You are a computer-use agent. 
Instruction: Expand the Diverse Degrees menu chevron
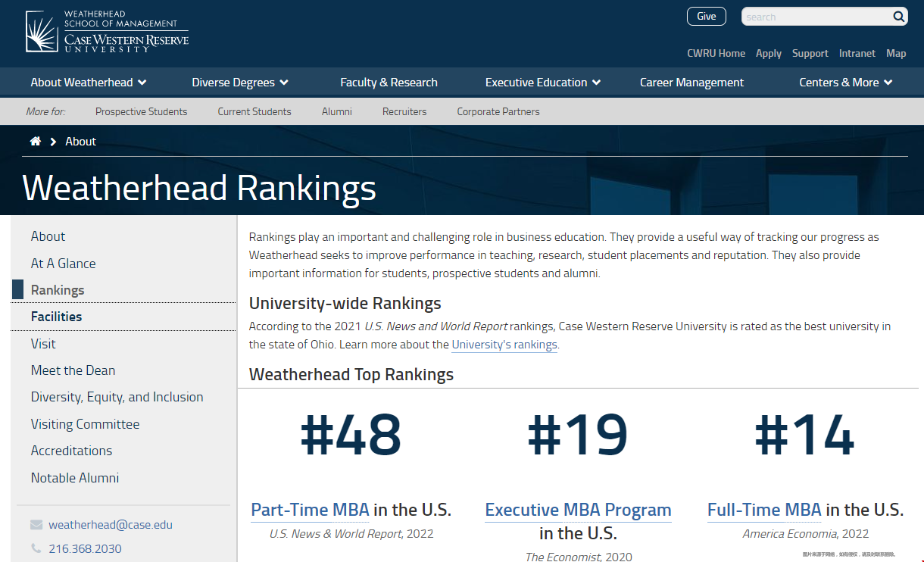284,83
